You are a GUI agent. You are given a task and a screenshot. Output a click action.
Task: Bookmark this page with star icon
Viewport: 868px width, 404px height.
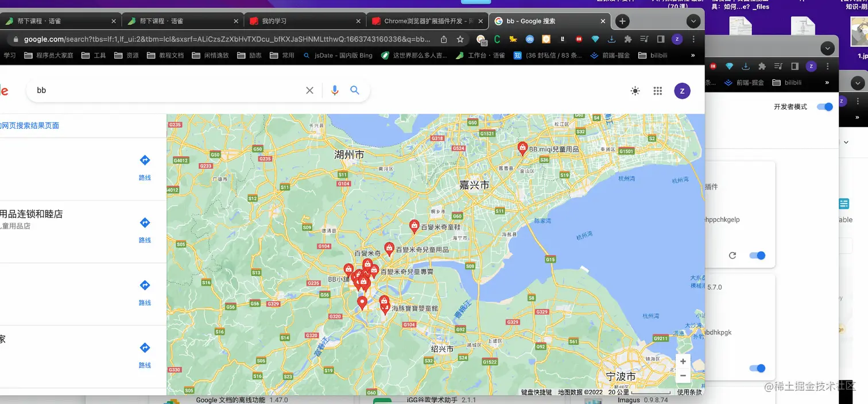[460, 39]
